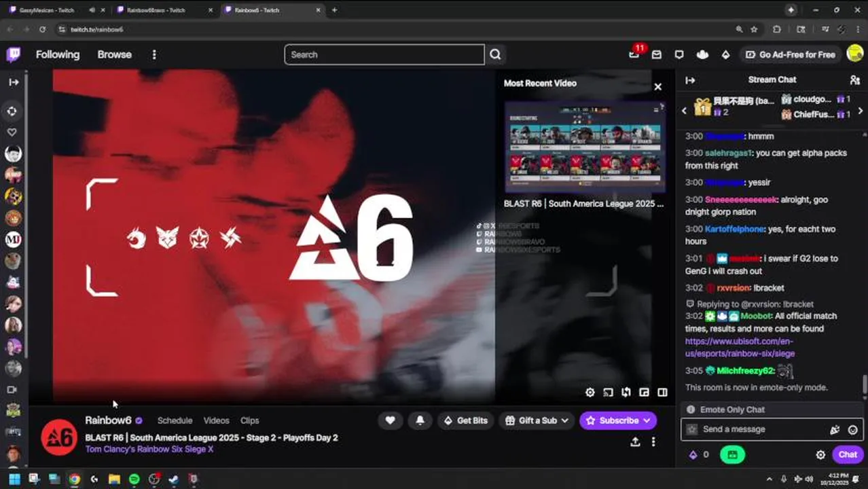Open the Windows Start menu
This screenshot has width=868, height=489.
[x=14, y=479]
